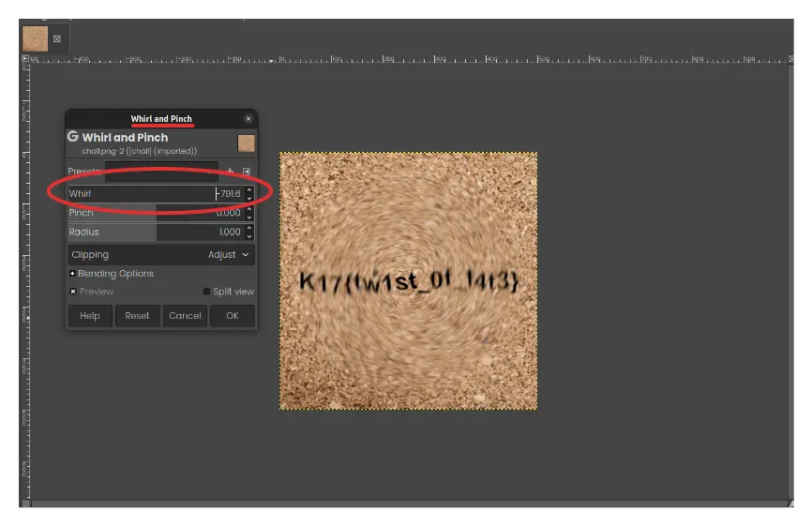Enable the Split view checkbox
The image size is (812, 526).
[206, 292]
